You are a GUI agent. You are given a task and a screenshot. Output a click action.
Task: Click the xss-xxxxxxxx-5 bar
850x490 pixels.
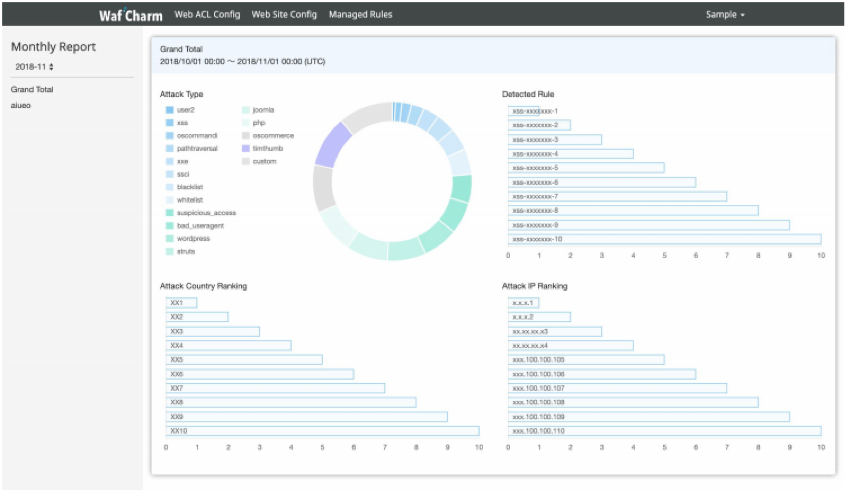586,168
